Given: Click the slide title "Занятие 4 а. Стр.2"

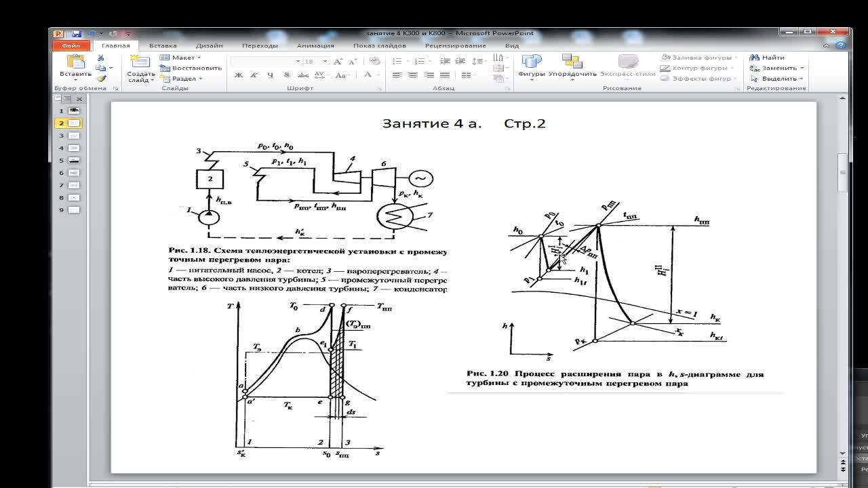Looking at the screenshot, I should [x=464, y=123].
